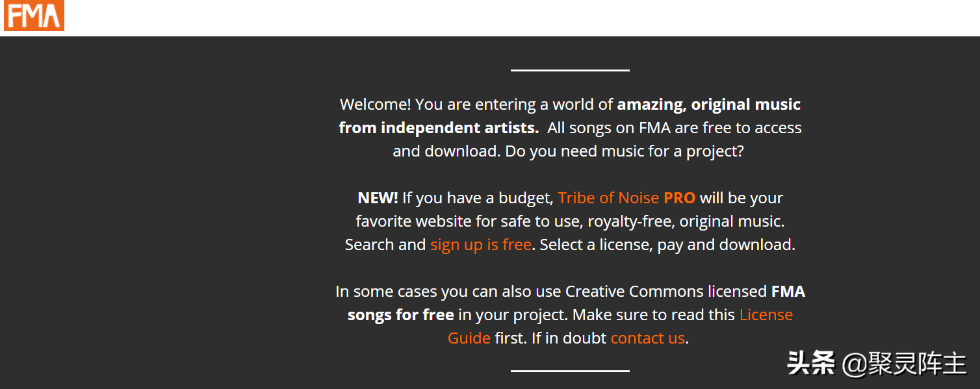Click the 'Creative Commons' text
Image resolution: width=980 pixels, height=389 pixels.
pyautogui.click(x=634, y=292)
